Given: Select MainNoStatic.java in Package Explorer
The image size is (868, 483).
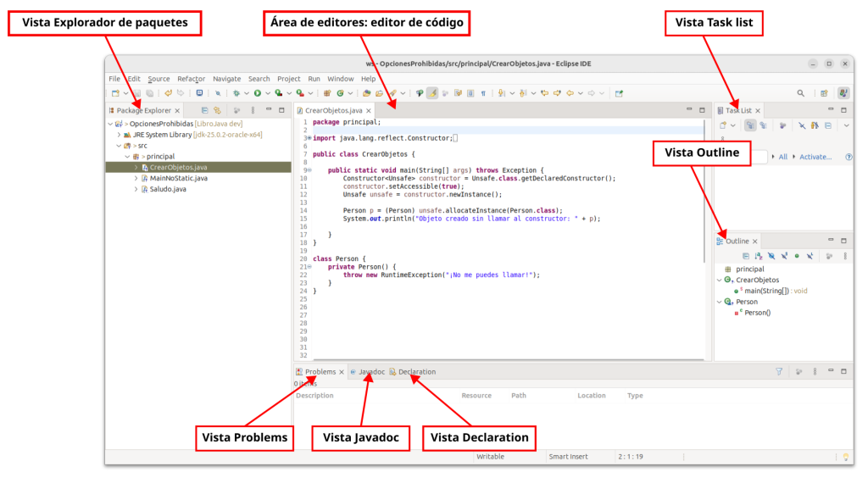Looking at the screenshot, I should 178,179.
